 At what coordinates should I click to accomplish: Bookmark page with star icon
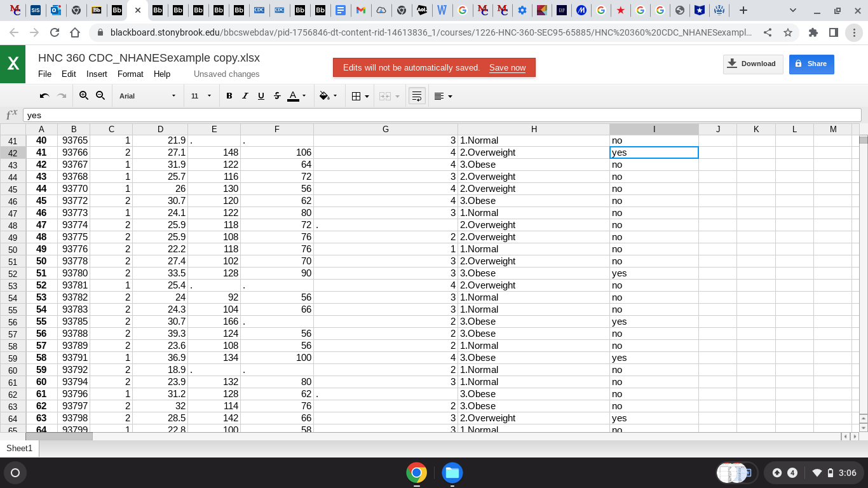pyautogui.click(x=788, y=32)
